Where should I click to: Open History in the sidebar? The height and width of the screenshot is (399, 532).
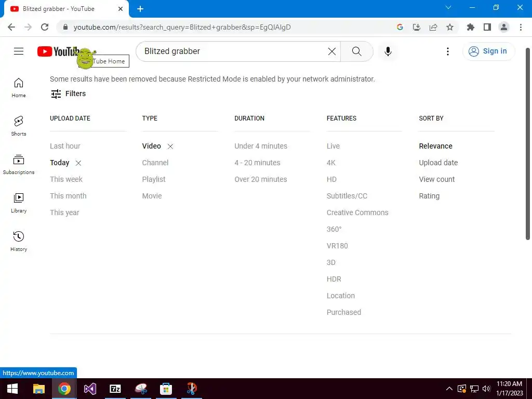[x=19, y=241]
